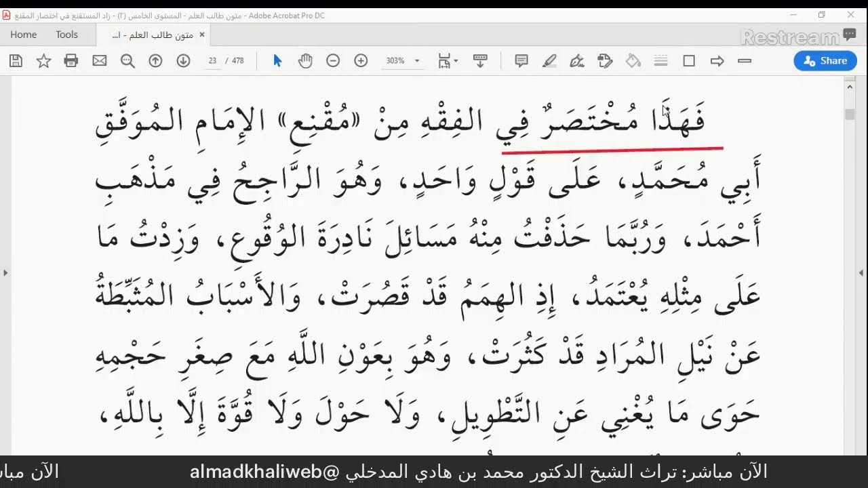Open the line thickness tool
Viewport: 868px width, 488px height.
tap(661, 61)
